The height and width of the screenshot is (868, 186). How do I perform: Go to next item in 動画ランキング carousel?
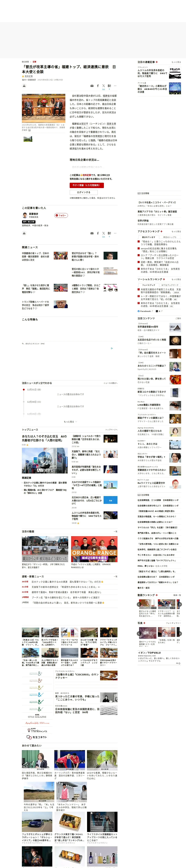pyautogui.click(x=180, y=605)
